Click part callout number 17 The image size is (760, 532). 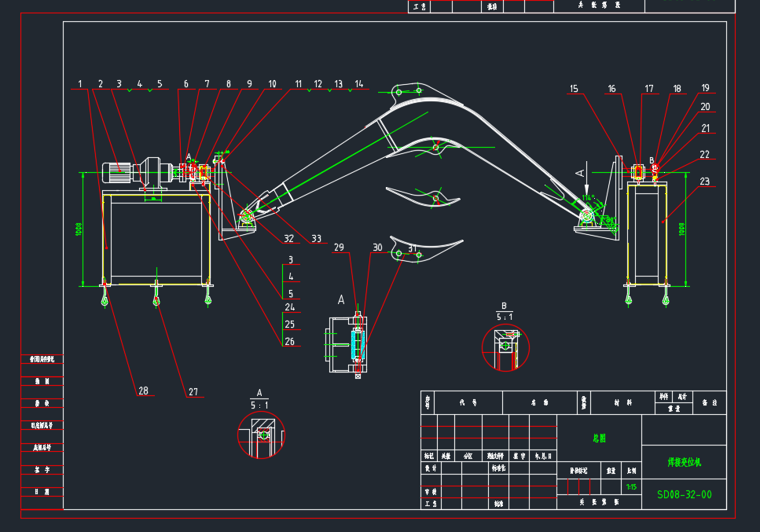tap(649, 89)
